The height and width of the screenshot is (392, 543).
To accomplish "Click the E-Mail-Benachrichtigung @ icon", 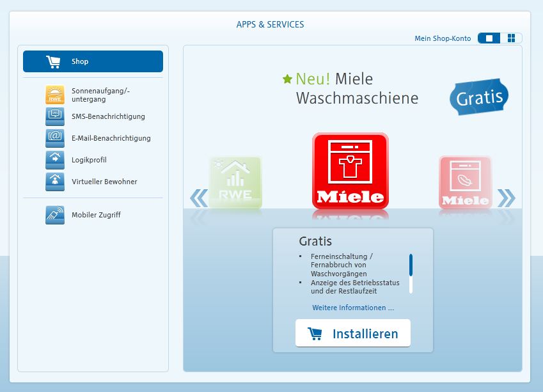I will 55,138.
